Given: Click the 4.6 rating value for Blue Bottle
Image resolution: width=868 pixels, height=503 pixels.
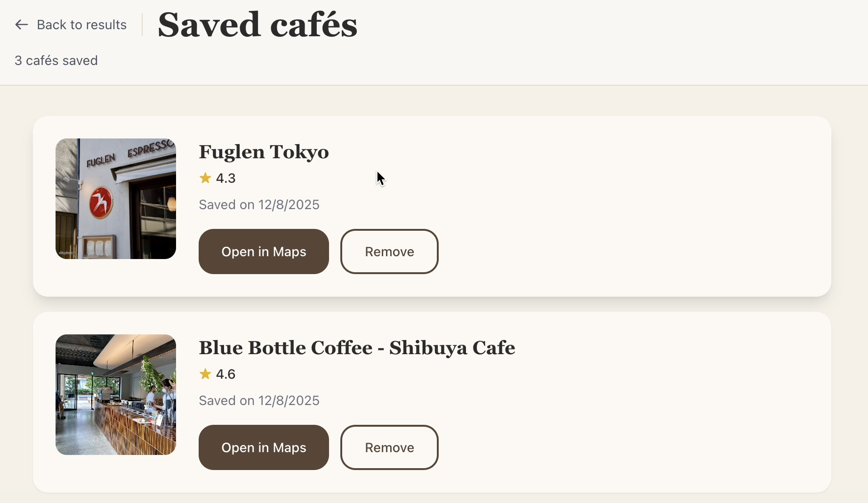Looking at the screenshot, I should coord(225,374).
